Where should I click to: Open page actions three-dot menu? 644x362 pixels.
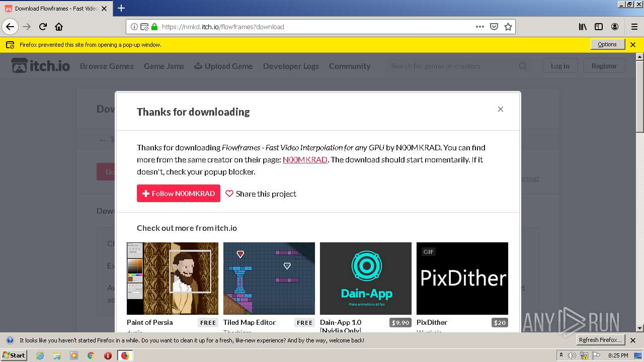tap(480, 27)
